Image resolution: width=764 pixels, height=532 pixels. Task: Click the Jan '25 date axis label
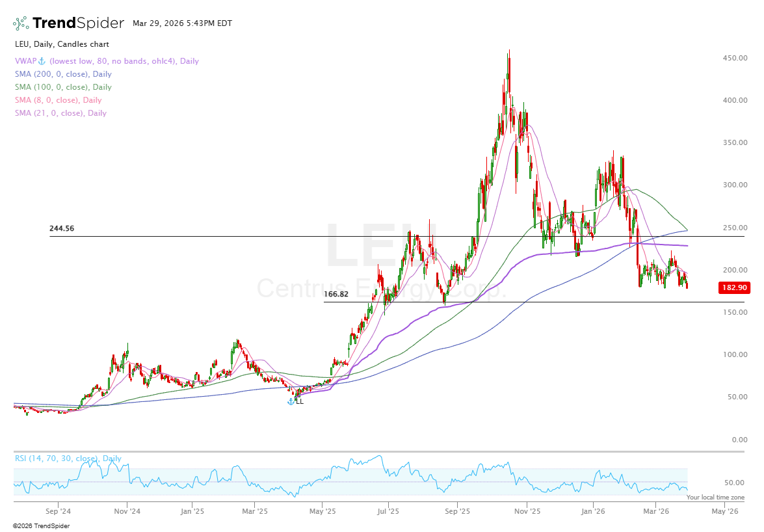pyautogui.click(x=192, y=512)
